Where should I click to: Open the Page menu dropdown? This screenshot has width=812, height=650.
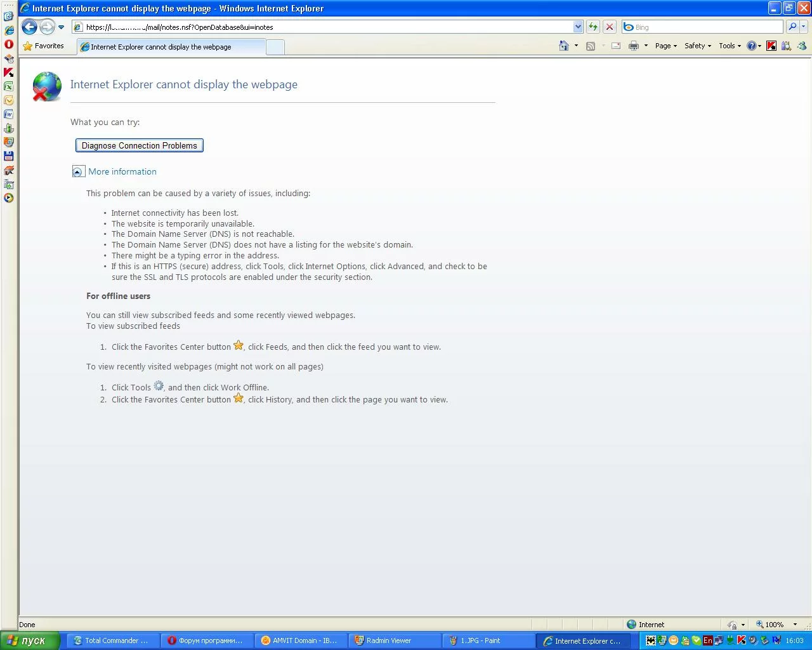(665, 46)
